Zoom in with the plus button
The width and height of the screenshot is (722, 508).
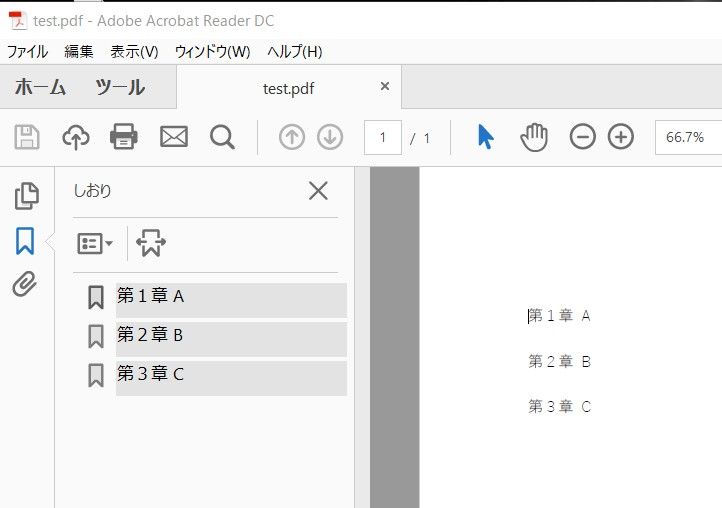621,137
